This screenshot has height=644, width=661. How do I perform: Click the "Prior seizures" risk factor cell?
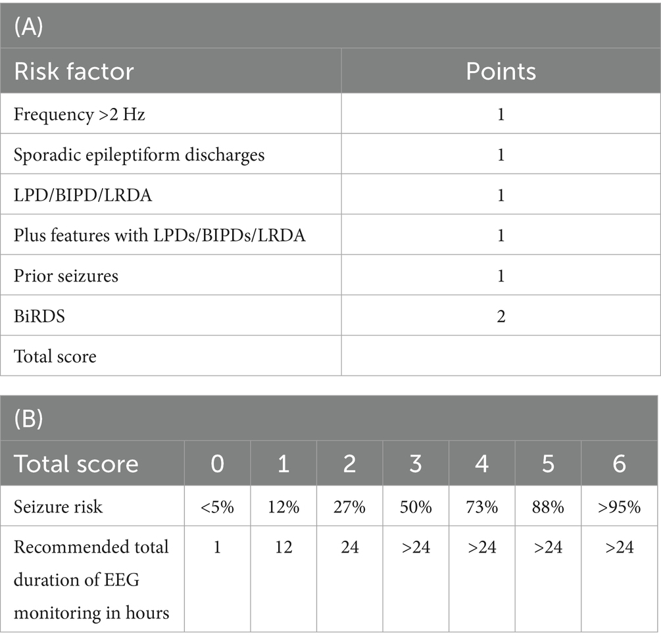click(66, 276)
